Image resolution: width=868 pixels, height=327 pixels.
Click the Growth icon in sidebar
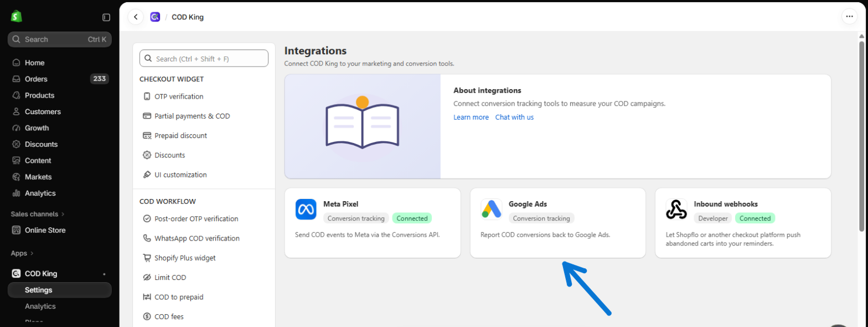point(16,128)
